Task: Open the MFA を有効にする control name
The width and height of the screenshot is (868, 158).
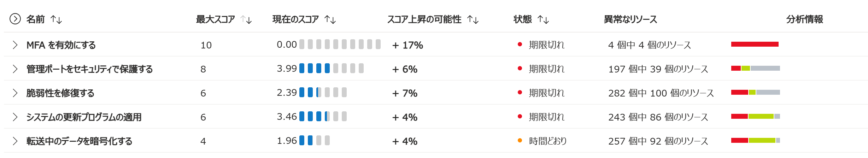Action: (x=61, y=45)
